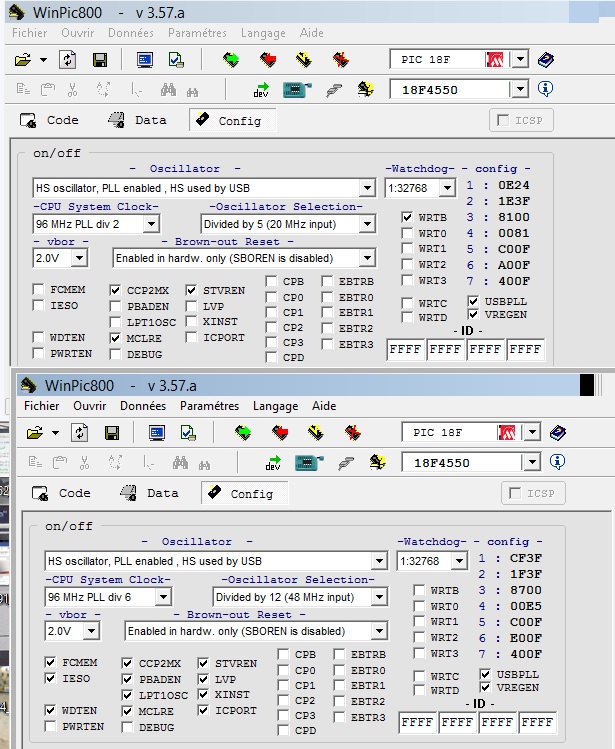Click the Erase chip icon in the lower window
The width and height of the screenshot is (615, 749).
click(353, 433)
